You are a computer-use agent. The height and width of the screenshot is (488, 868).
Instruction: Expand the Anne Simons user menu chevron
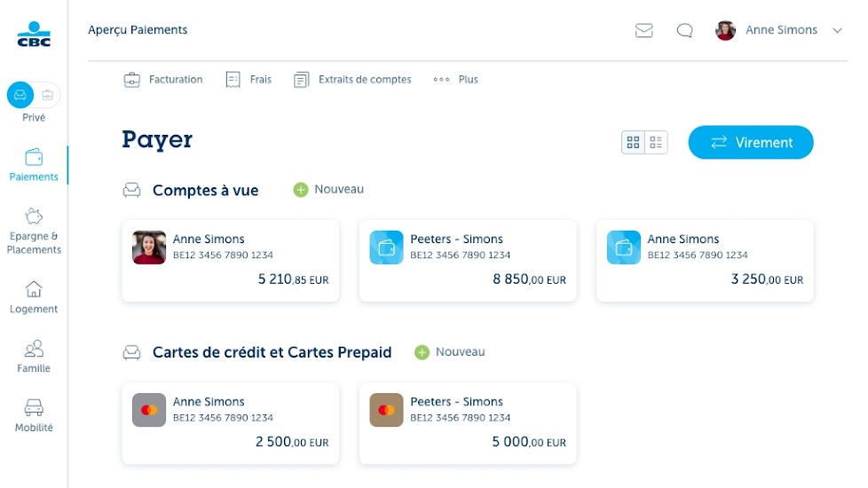coord(836,30)
